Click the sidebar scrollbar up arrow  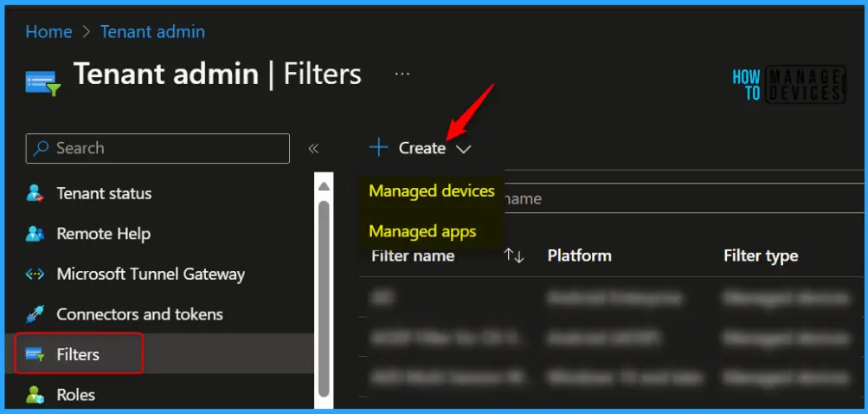point(324,185)
